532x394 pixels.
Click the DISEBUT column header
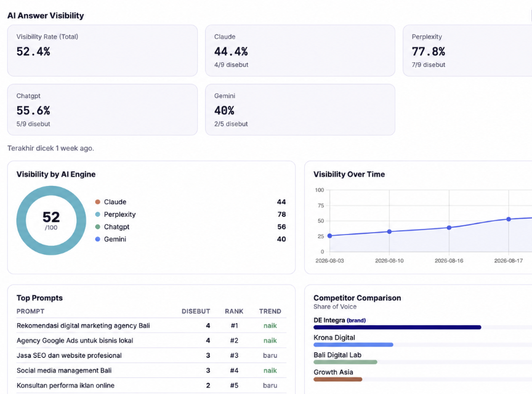click(196, 311)
